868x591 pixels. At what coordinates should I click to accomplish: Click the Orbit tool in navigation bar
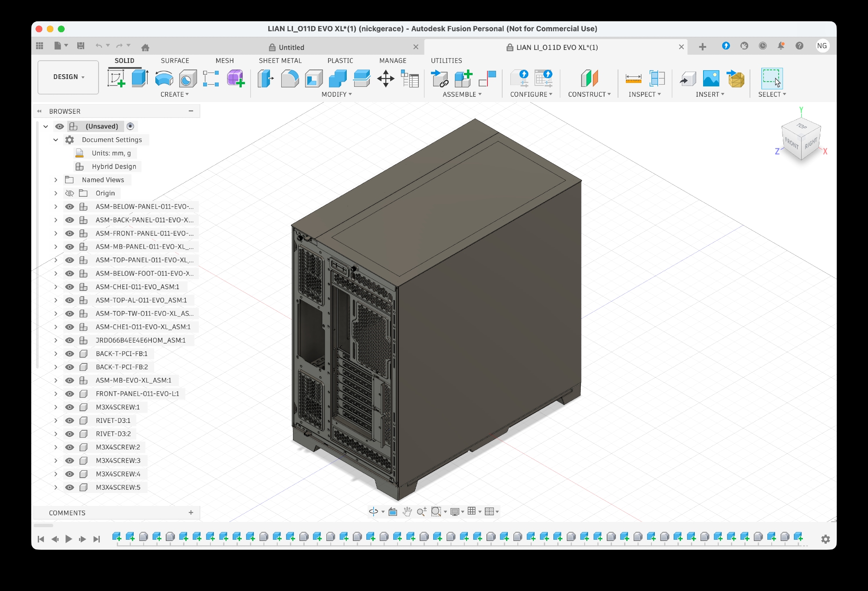373,512
